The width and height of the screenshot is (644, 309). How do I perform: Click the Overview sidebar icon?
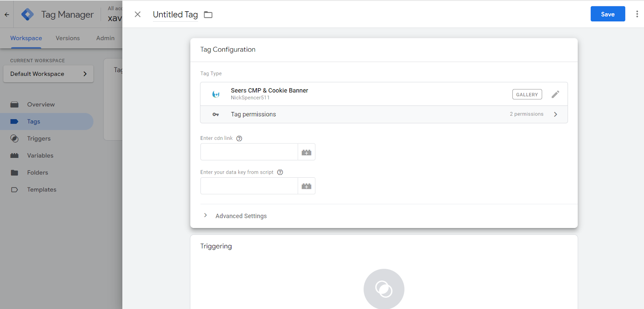tap(14, 105)
